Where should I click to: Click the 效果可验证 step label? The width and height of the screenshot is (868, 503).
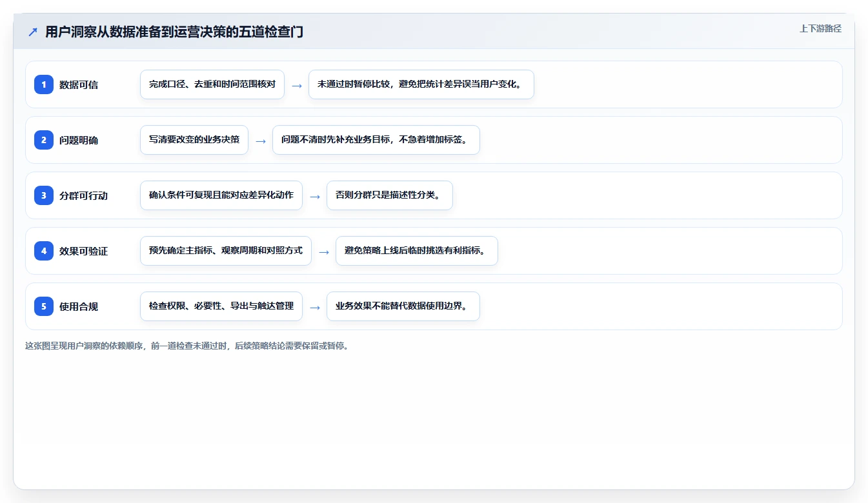(x=83, y=251)
